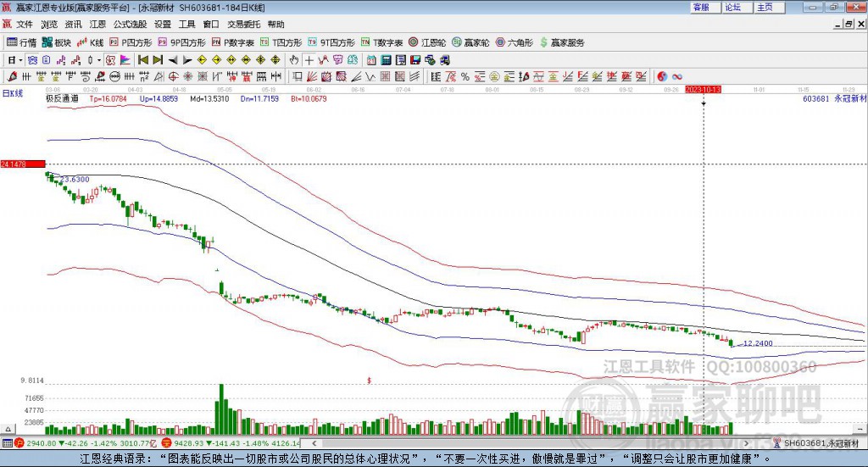Open the 公式选股 menu
Screen dimensions: 868x467
(130, 25)
